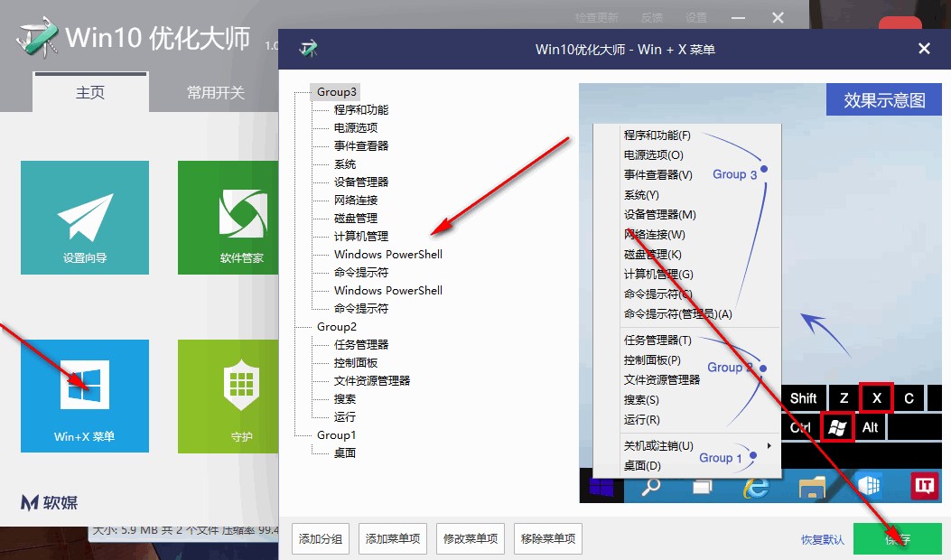Open the 守护 shield tile
This screenshot has height=560, width=951.
228,396
